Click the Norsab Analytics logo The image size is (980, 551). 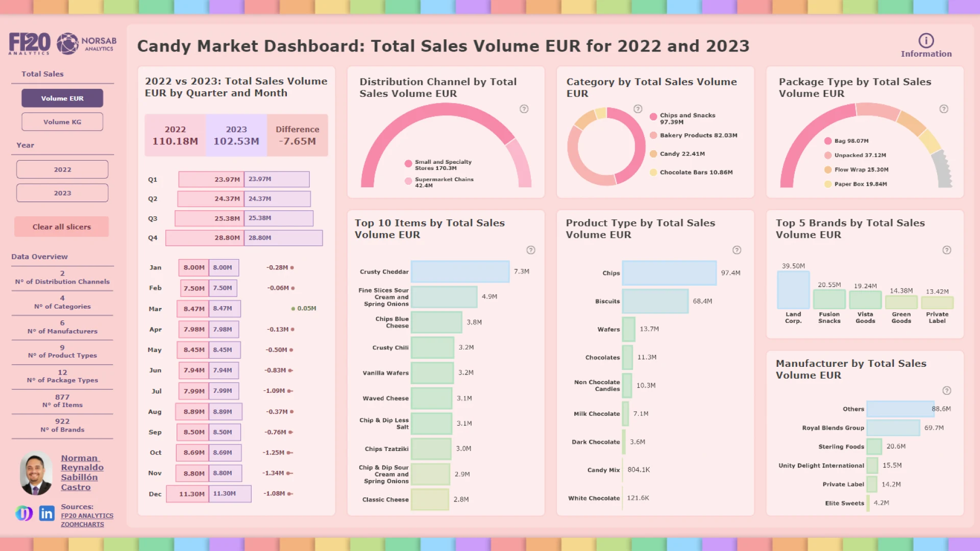pos(86,44)
